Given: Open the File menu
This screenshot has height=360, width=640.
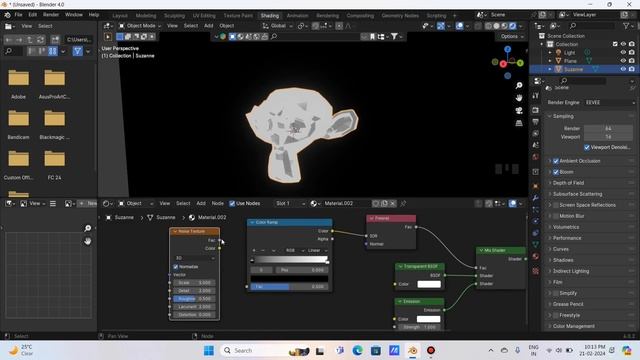Looking at the screenshot, I should [x=18, y=15].
